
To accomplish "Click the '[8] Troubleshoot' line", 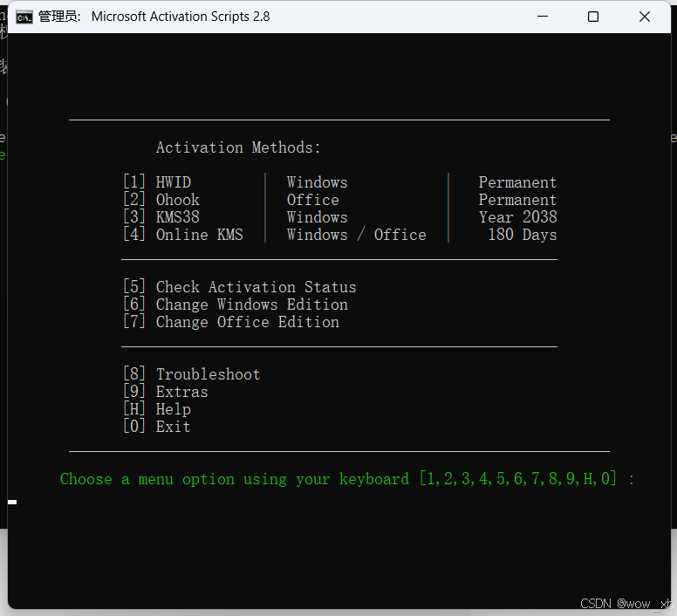I will click(x=192, y=373).
